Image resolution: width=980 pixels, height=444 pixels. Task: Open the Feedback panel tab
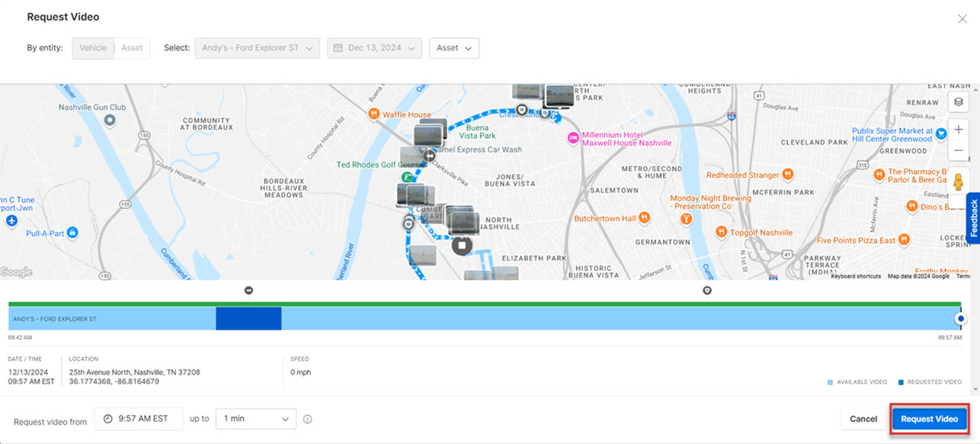pyautogui.click(x=973, y=219)
